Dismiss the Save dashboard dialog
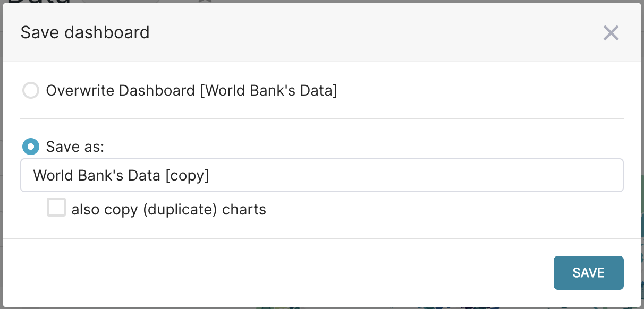644x309 pixels. tap(611, 33)
